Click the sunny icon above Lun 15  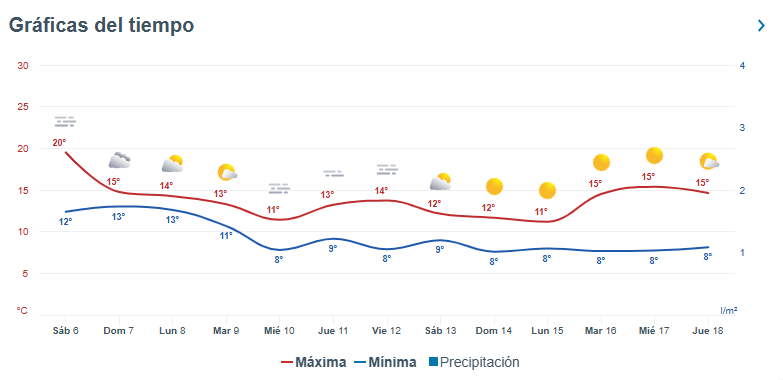click(x=547, y=190)
